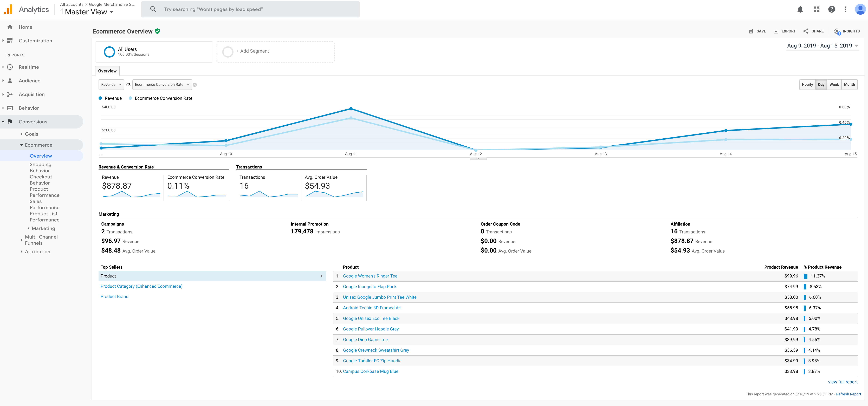This screenshot has height=406, width=868.
Task: Click the Revenue legend dark blue dot
Action: 100,98
